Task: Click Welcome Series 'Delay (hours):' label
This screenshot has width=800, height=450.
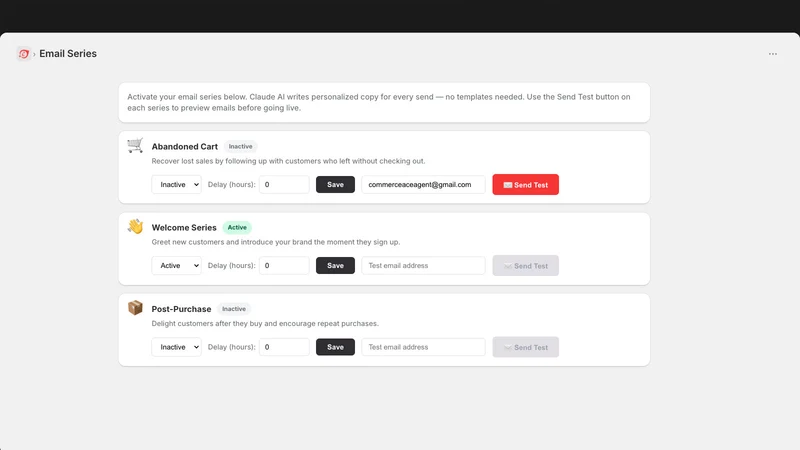Action: (232, 265)
